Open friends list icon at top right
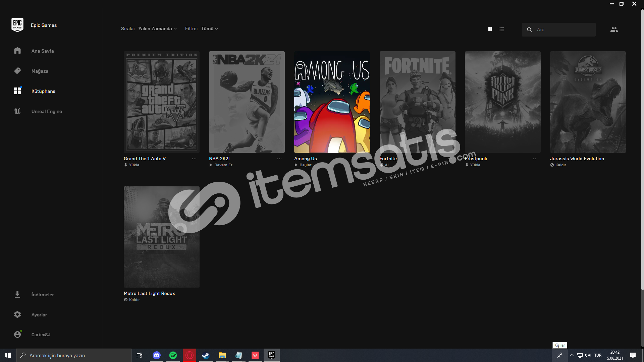This screenshot has width=644, height=362. point(614,29)
